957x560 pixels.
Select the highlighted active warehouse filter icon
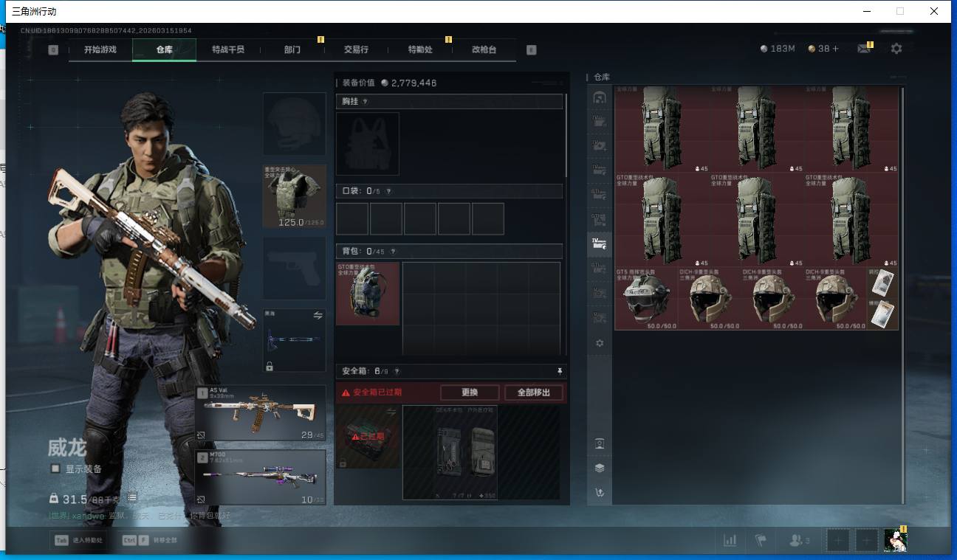tap(600, 244)
